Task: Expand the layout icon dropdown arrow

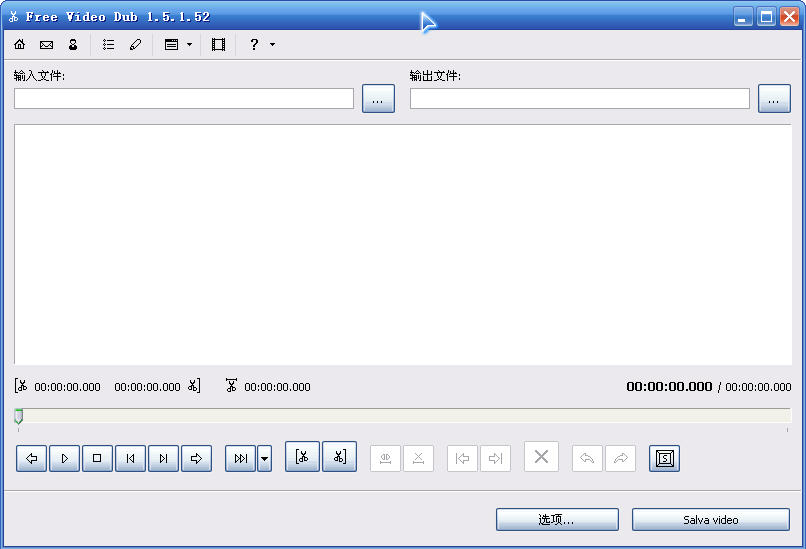Action: pos(189,45)
